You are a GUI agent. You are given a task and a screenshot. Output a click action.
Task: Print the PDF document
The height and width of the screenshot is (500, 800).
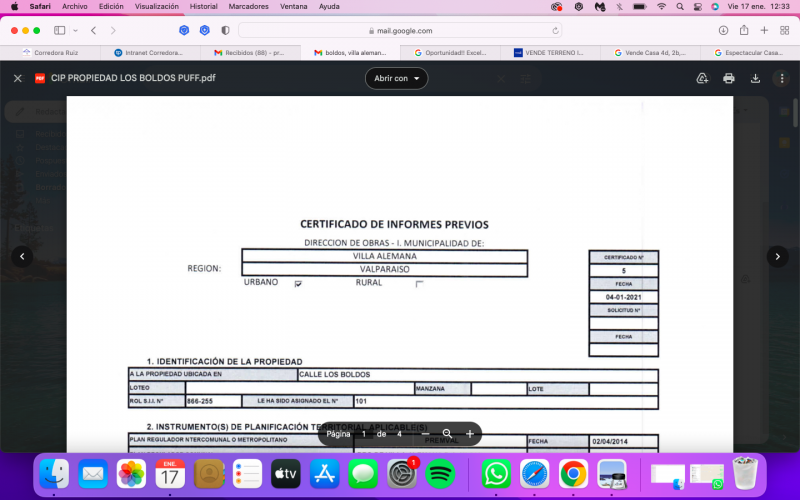729,78
